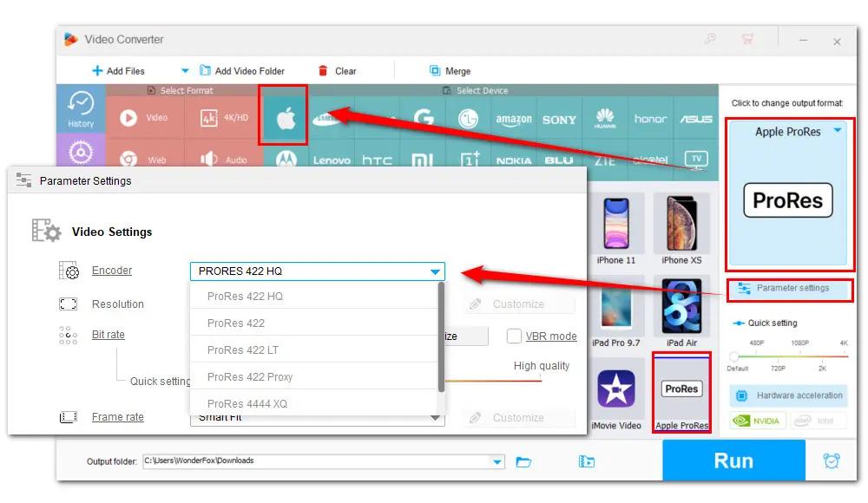
Task: Select ProRes 422 from encoder list
Action: point(314,323)
